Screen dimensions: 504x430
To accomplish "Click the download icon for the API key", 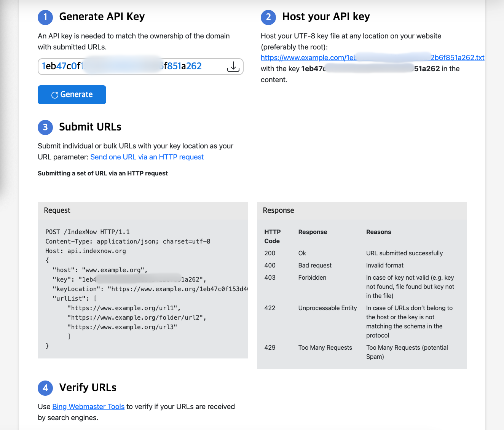I will tap(233, 66).
